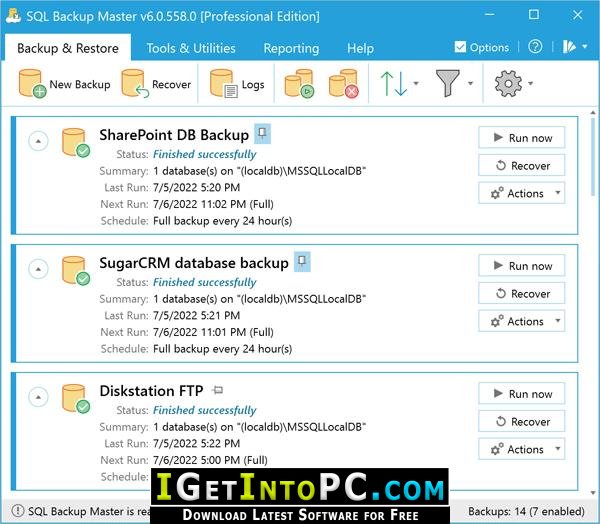Click the help question mark icon
The height and width of the screenshot is (524, 600).
pyautogui.click(x=536, y=47)
